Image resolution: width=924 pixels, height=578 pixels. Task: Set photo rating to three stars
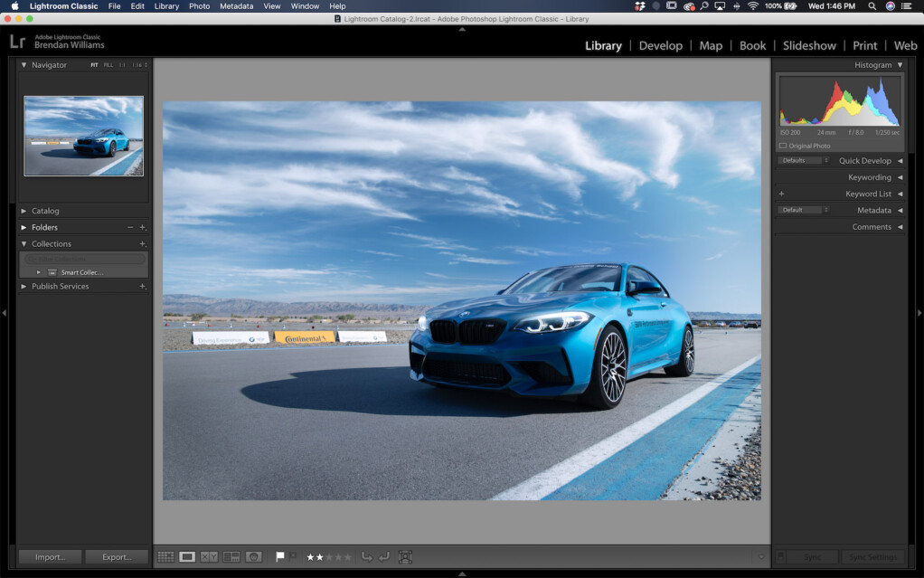coord(331,556)
